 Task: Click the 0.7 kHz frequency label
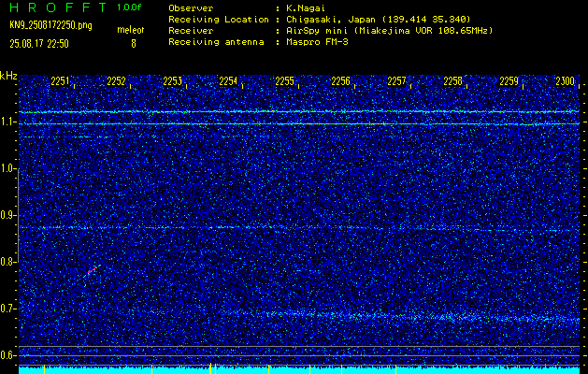(x=7, y=309)
